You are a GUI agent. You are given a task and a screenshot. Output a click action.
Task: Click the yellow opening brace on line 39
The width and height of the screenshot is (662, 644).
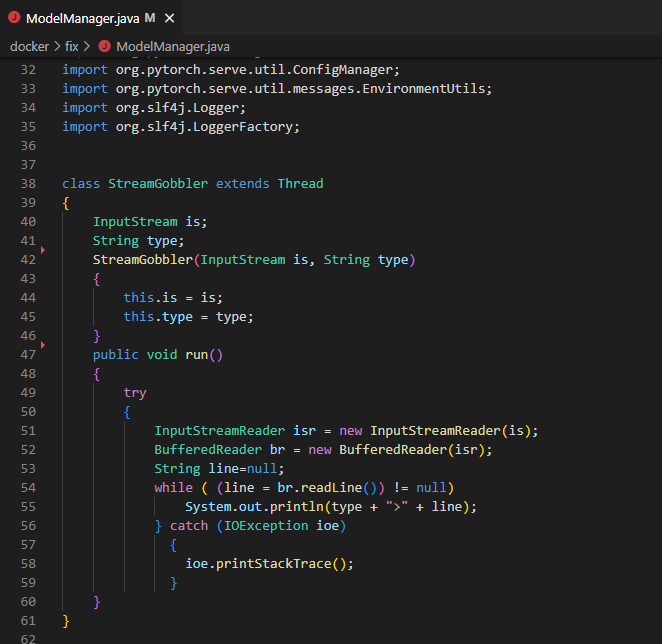click(66, 203)
